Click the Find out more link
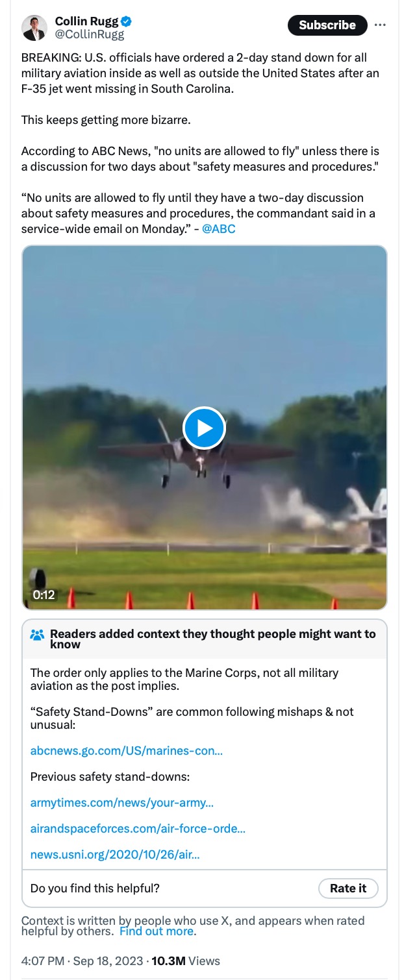 pyautogui.click(x=157, y=931)
